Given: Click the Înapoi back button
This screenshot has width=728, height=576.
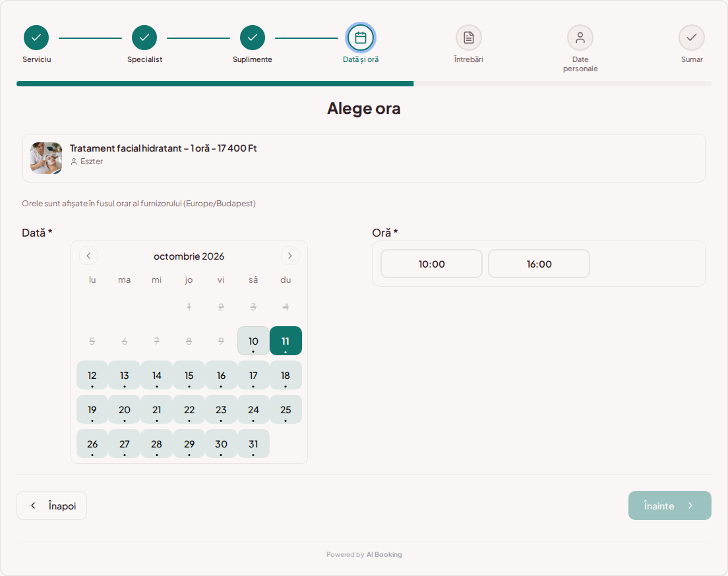Looking at the screenshot, I should pos(51,505).
